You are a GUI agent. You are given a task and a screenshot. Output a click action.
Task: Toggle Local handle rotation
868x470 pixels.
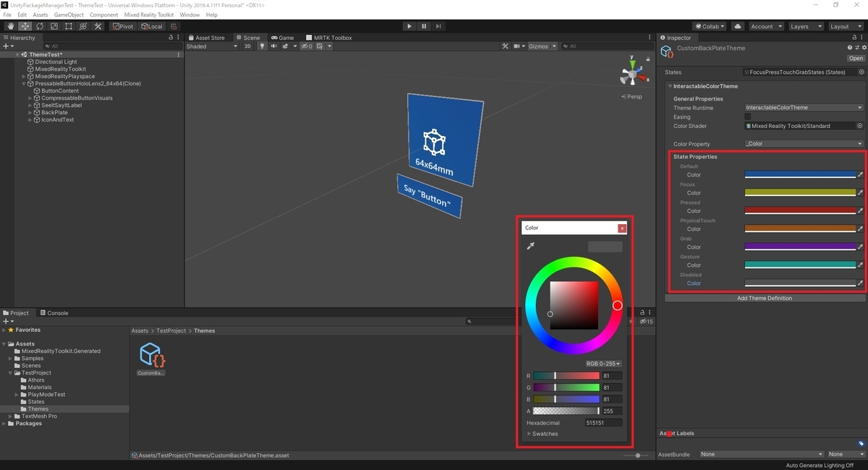(151, 26)
